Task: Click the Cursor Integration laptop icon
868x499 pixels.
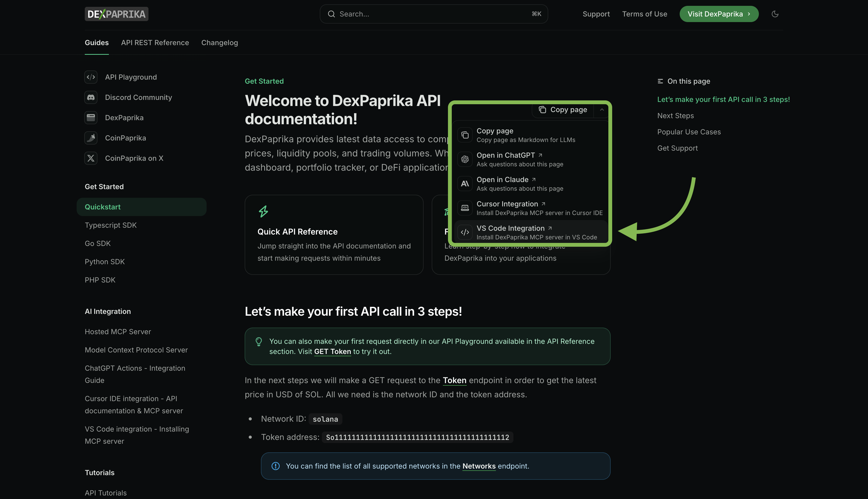Action: click(465, 208)
